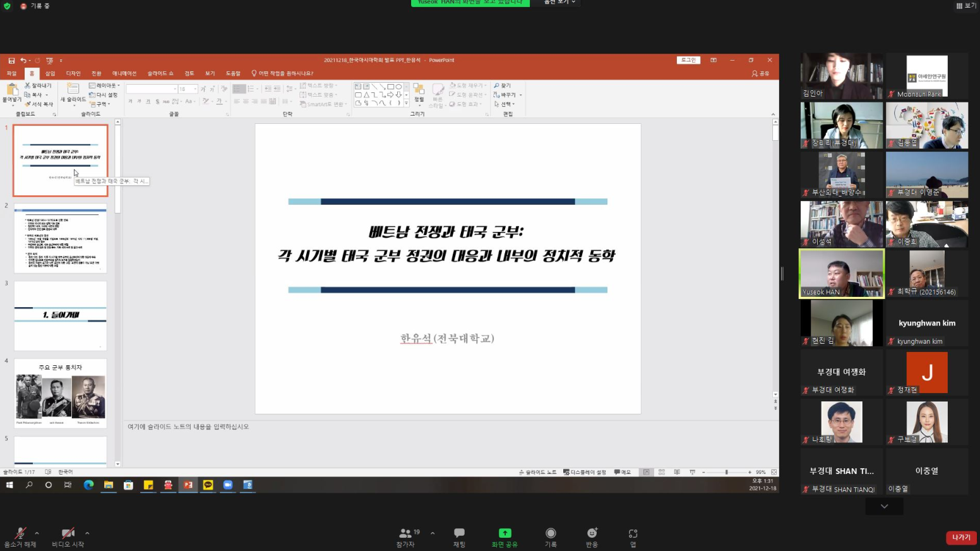Screen dimensions: 980x551
Task: Show more participants with down chevron
Action: pyautogui.click(x=884, y=506)
